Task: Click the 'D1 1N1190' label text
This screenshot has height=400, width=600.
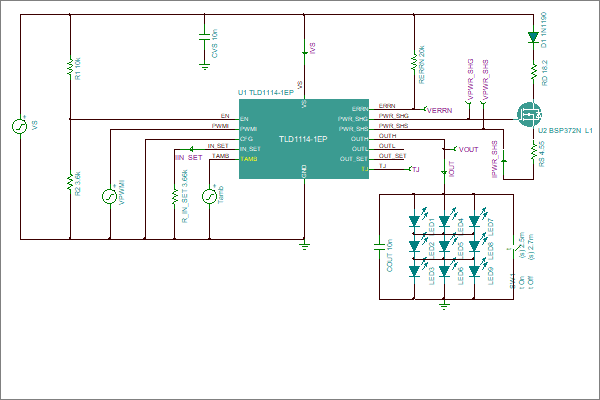Action: click(543, 30)
